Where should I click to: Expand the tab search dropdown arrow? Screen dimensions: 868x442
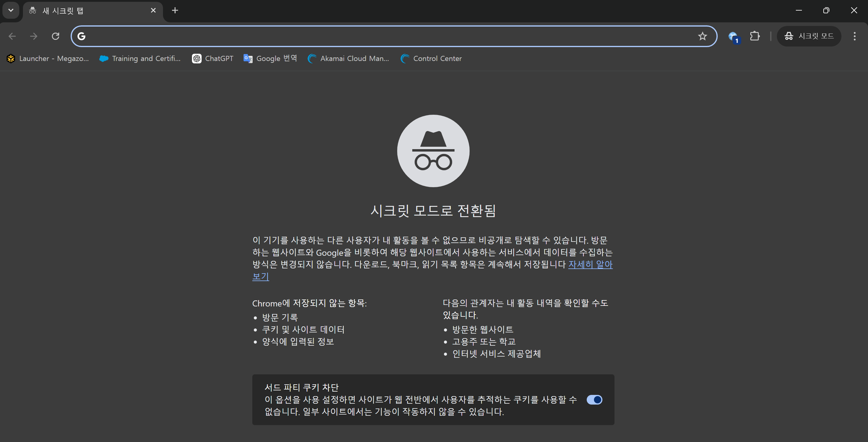[11, 11]
